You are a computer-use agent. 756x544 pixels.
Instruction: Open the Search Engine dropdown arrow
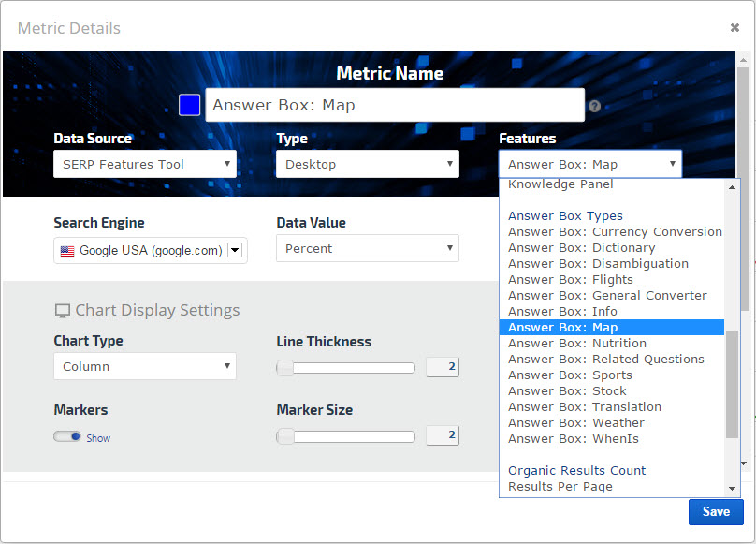pos(236,250)
